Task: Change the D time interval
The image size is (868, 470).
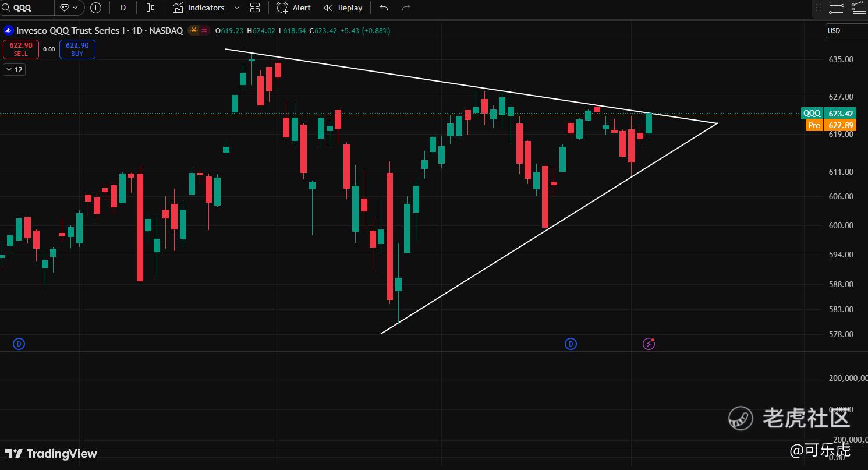Action: (123, 8)
